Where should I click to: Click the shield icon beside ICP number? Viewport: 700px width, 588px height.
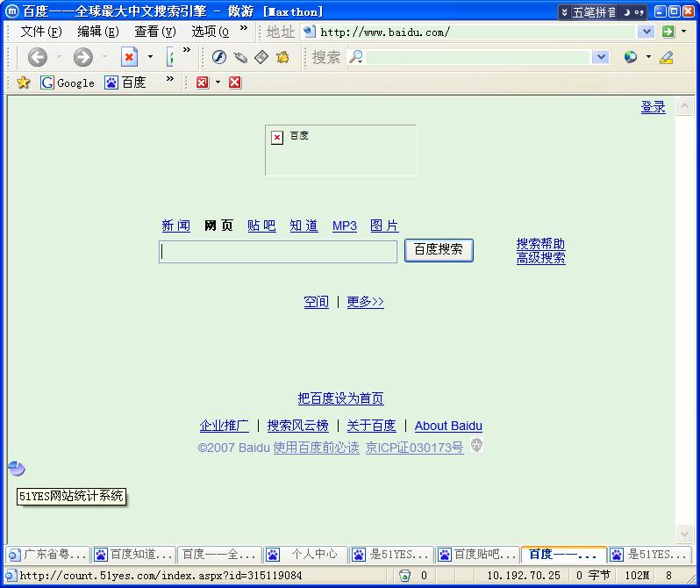477,445
